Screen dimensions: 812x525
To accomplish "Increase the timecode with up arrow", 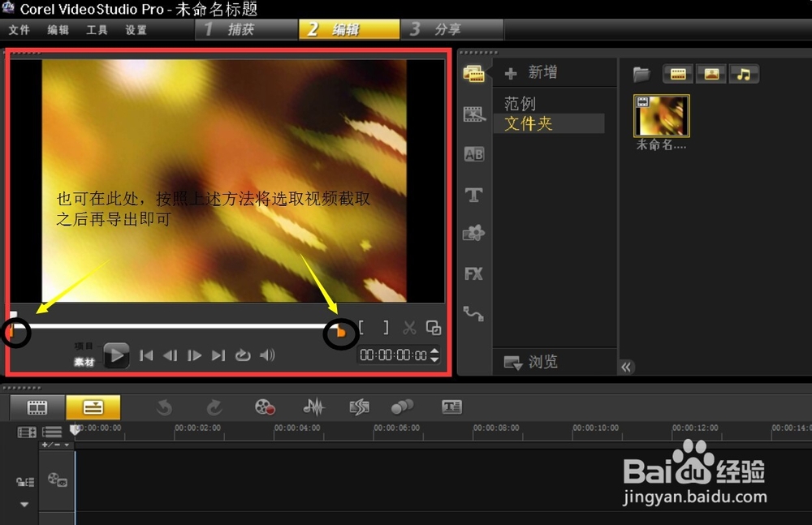I will tap(434, 351).
